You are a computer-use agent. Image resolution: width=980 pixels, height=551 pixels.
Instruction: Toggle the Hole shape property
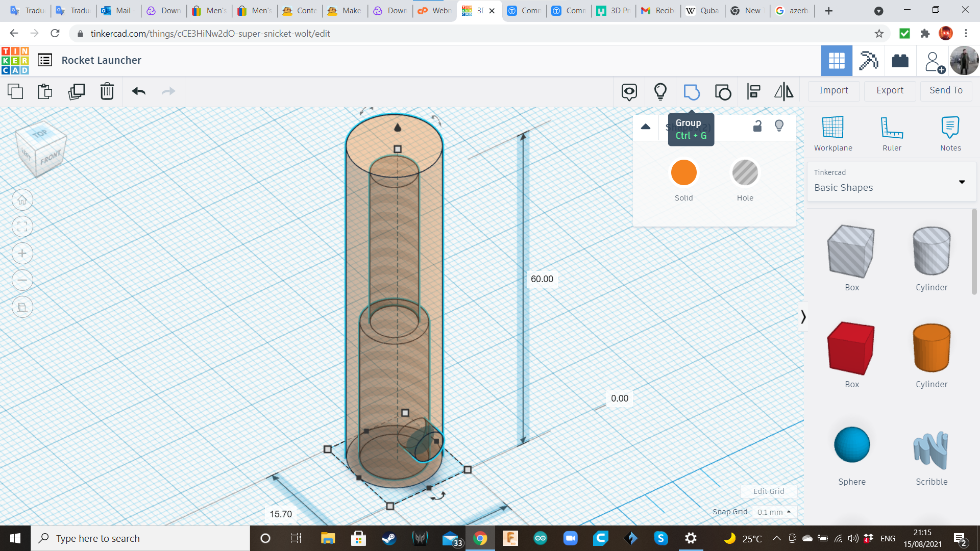[x=744, y=172]
